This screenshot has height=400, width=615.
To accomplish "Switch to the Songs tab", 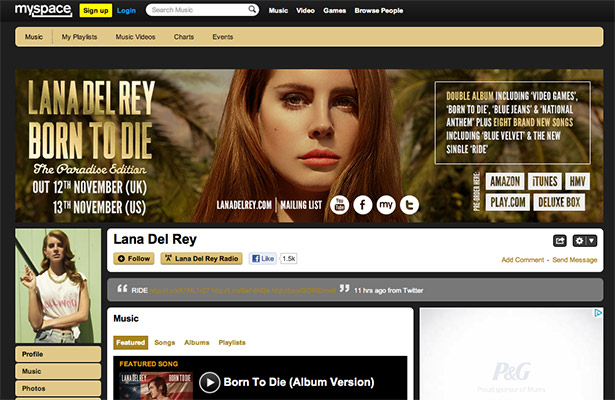I will point(165,343).
